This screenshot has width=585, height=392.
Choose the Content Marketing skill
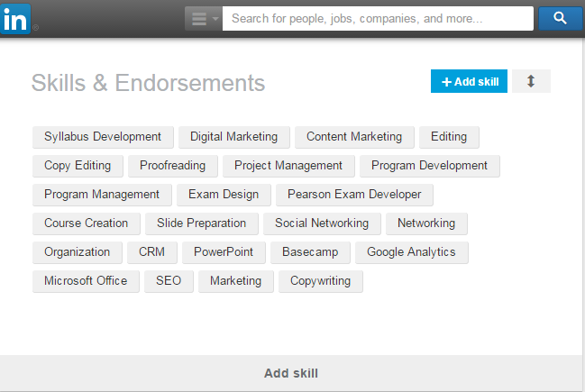(x=354, y=137)
